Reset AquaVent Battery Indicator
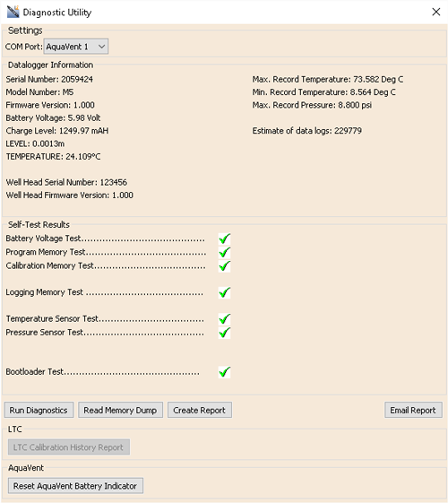 (75, 486)
